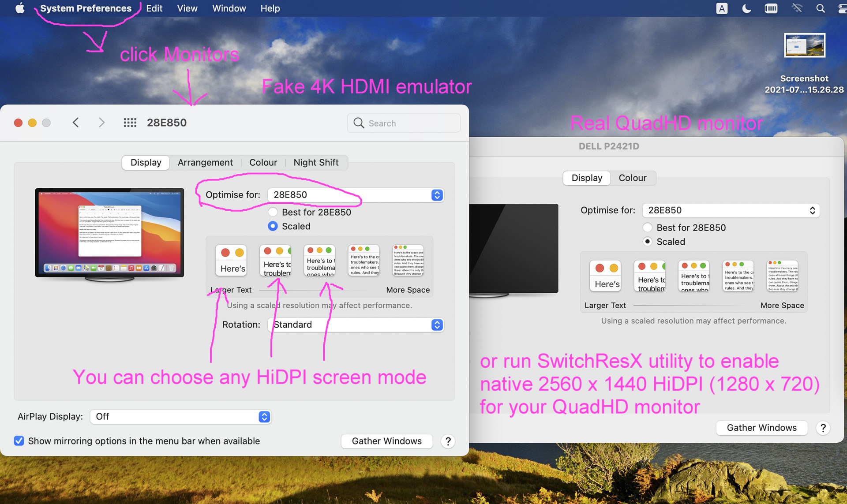
Task: Open the Apple menu logo
Action: (x=20, y=8)
